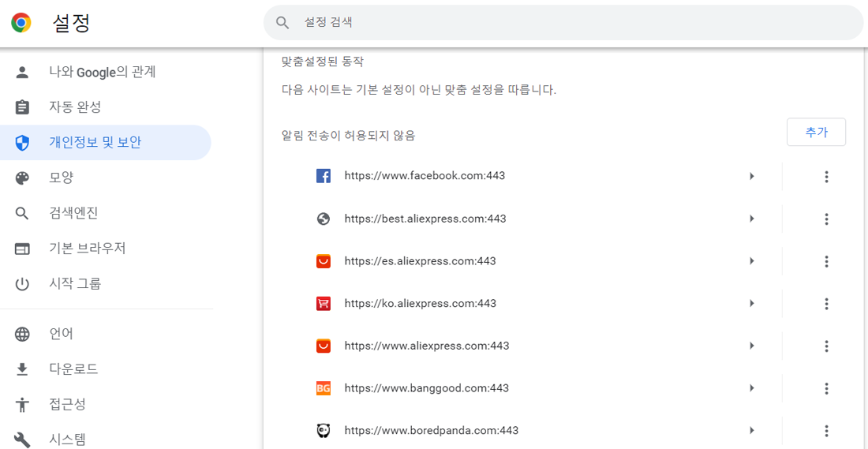Click the panda favicon for boredpanda.com
Image resolution: width=868 pixels, height=449 pixels.
324,430
